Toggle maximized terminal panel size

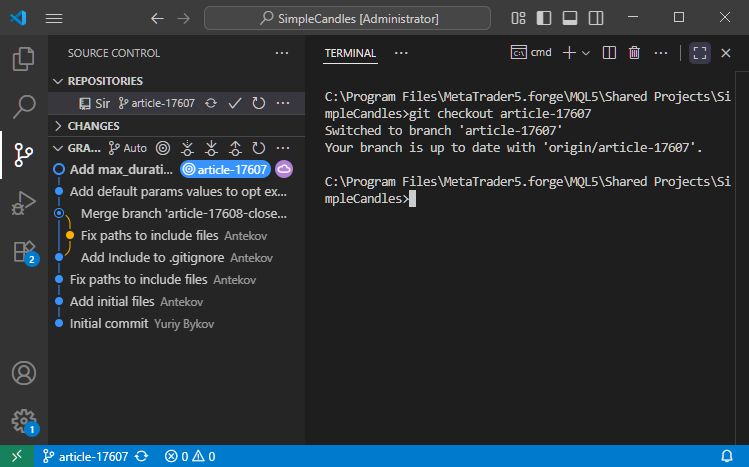pyautogui.click(x=700, y=53)
